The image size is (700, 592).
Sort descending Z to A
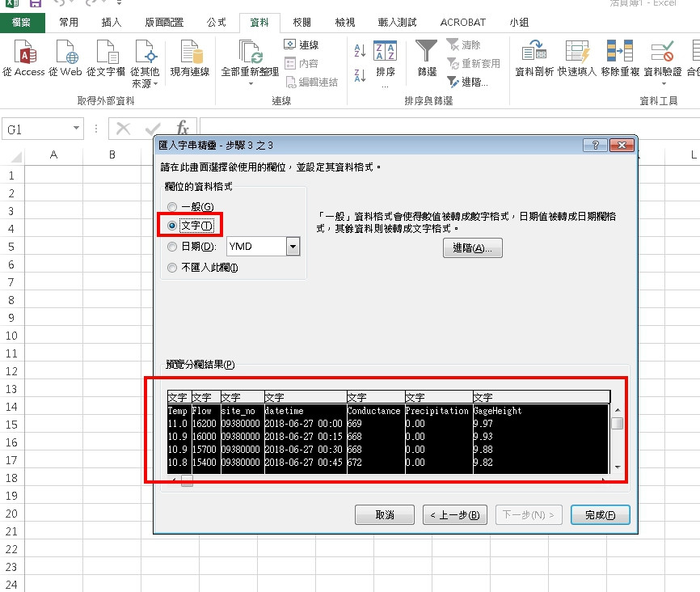tap(360, 75)
